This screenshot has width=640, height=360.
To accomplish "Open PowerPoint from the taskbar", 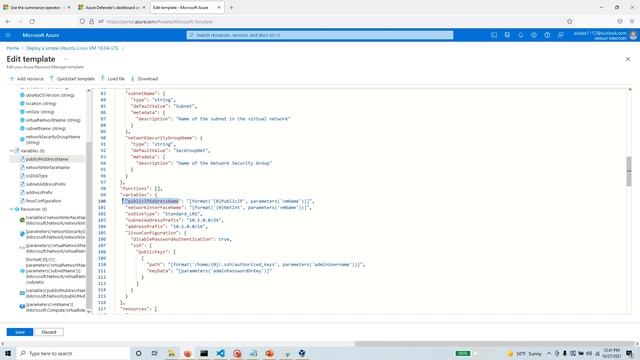I will [269, 353].
